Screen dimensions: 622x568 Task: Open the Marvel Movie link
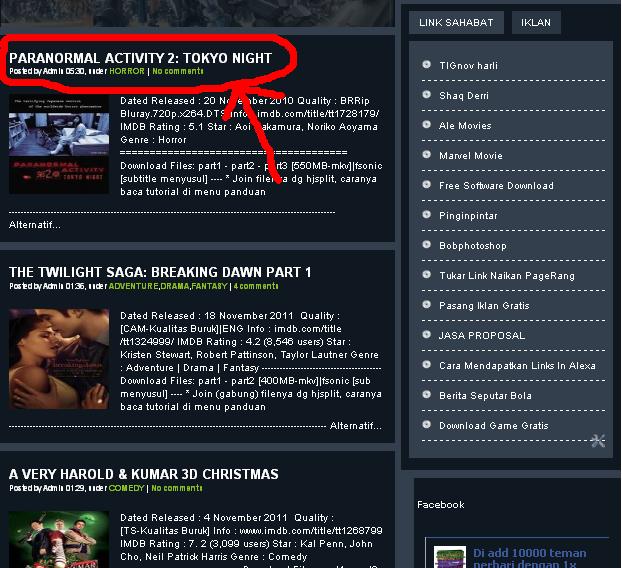pos(471,156)
